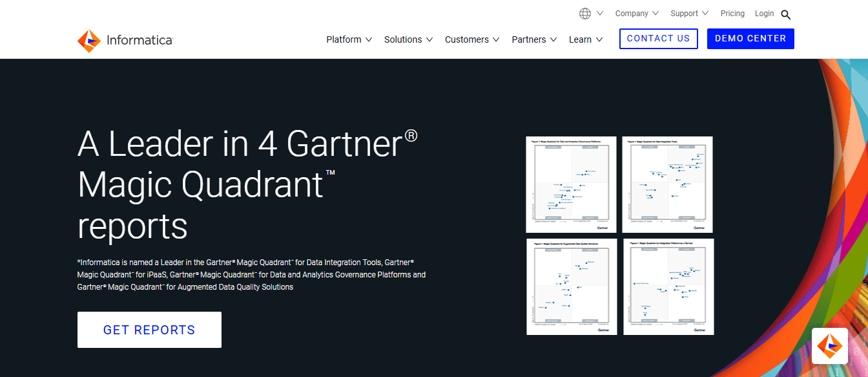Open the Learn menu
Viewport: 868px width, 377px height.
click(x=586, y=39)
